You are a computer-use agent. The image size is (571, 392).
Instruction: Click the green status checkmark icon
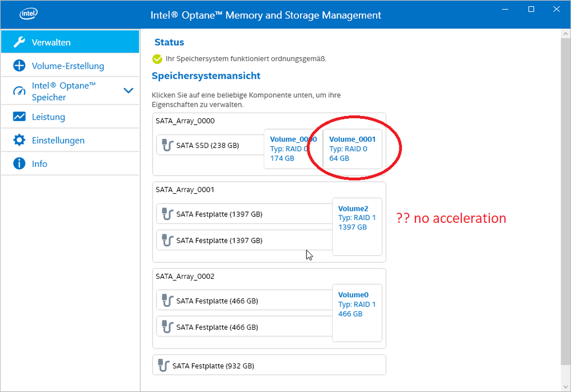(157, 59)
